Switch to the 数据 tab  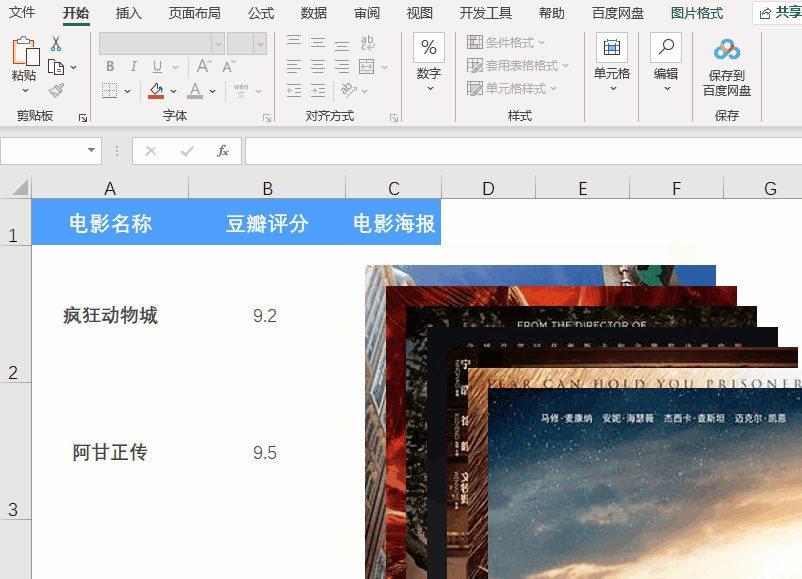(x=314, y=13)
